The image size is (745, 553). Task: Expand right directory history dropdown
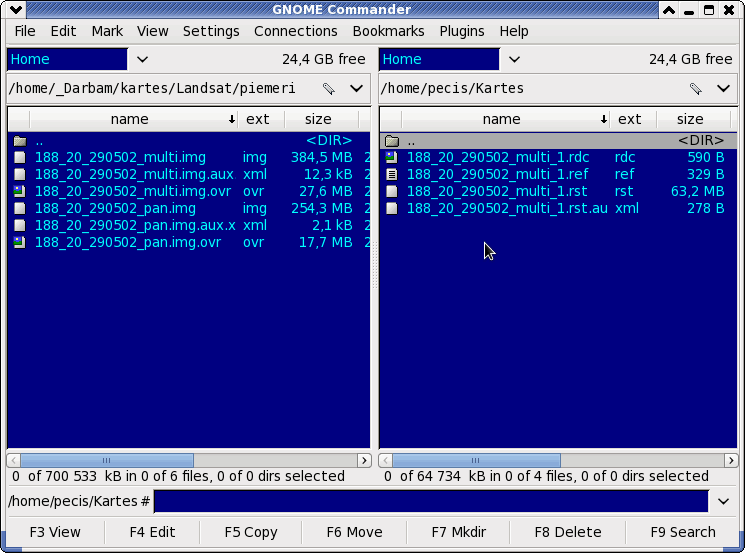[x=723, y=89]
